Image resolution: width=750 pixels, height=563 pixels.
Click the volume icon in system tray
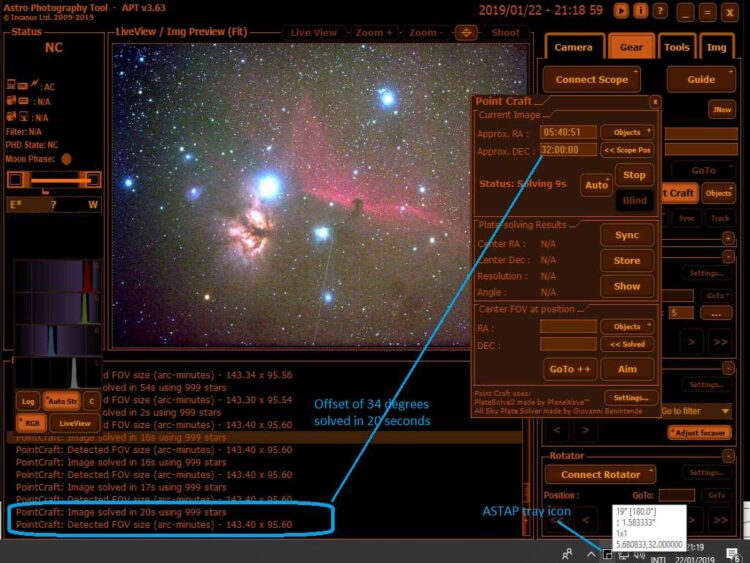(x=640, y=554)
